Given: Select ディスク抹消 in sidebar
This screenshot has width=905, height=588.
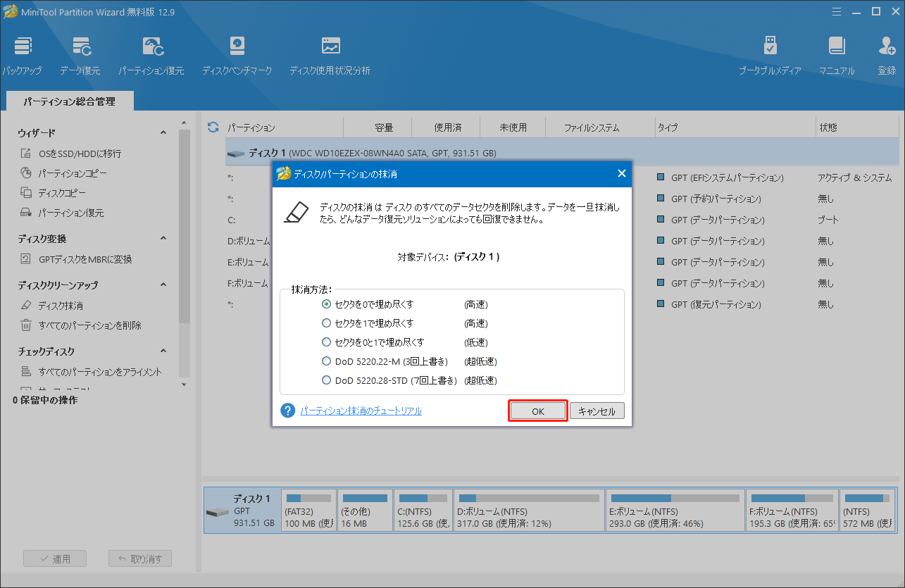Looking at the screenshot, I should [x=51, y=306].
